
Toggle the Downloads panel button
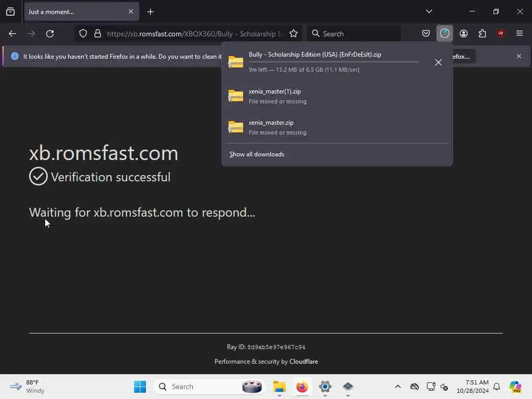click(x=445, y=33)
